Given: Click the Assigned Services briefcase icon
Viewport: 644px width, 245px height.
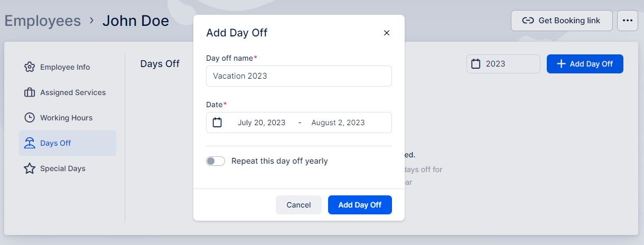Looking at the screenshot, I should [x=30, y=92].
